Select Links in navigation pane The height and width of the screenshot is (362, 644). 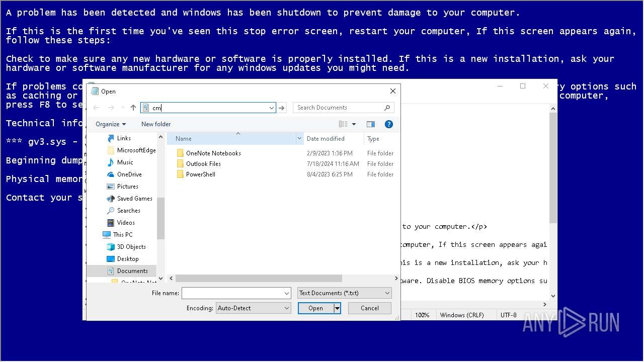[x=124, y=138]
